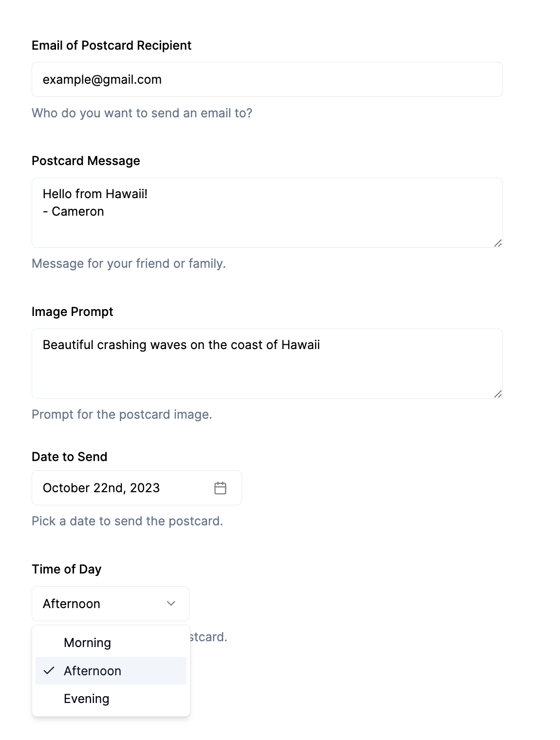Image resolution: width=560 pixels, height=740 pixels.
Task: Click the Image Prompt label
Action: 72,312
